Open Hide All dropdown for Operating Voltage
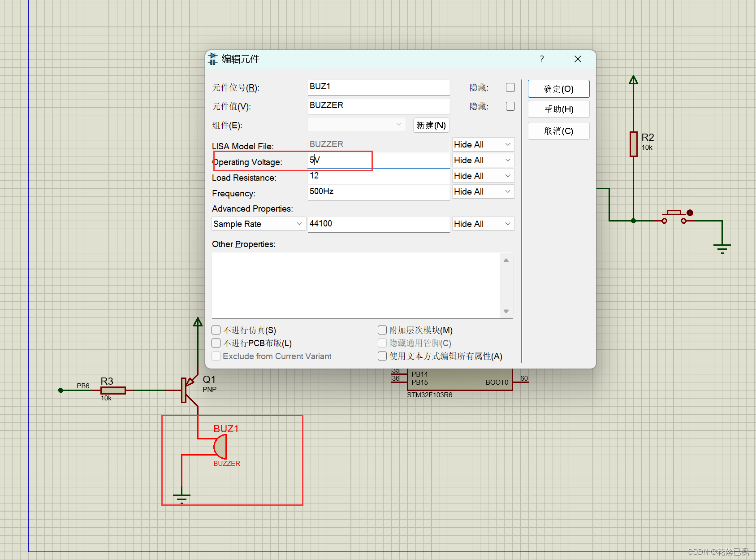 tap(483, 160)
